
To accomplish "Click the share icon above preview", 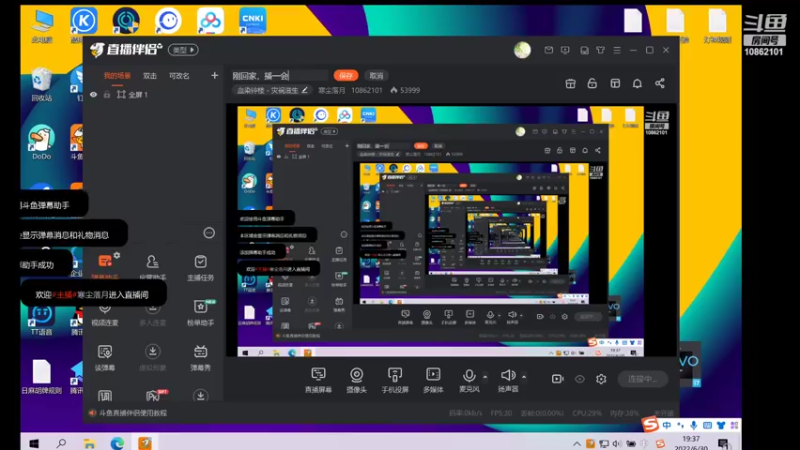I will (660, 83).
